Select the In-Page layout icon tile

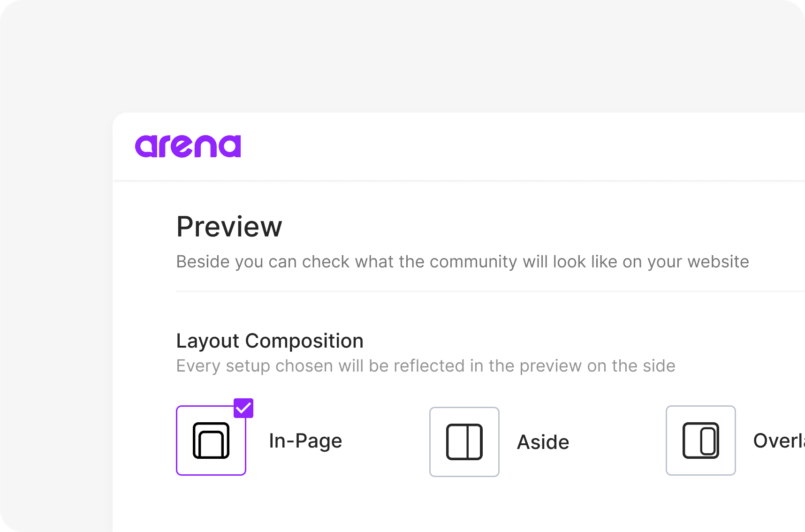pyautogui.click(x=211, y=441)
